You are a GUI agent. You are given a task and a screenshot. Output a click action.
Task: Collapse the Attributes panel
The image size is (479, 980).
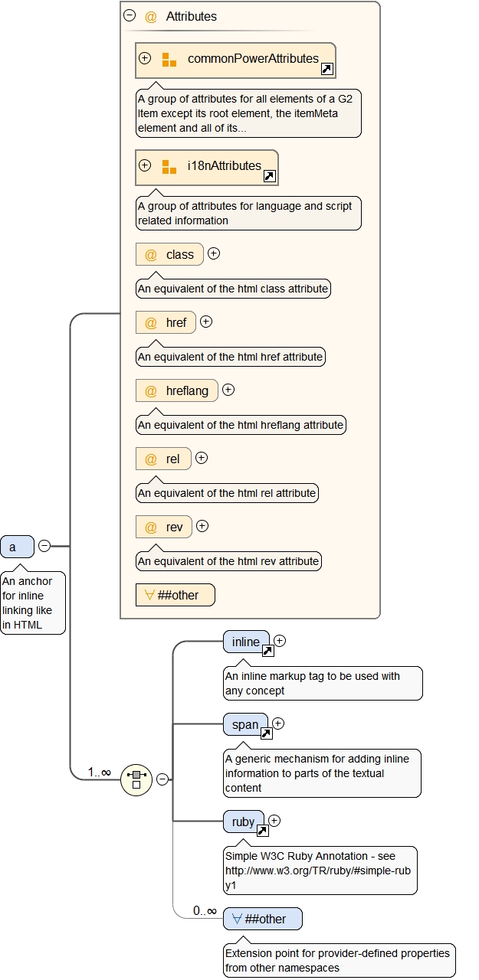coord(130,15)
